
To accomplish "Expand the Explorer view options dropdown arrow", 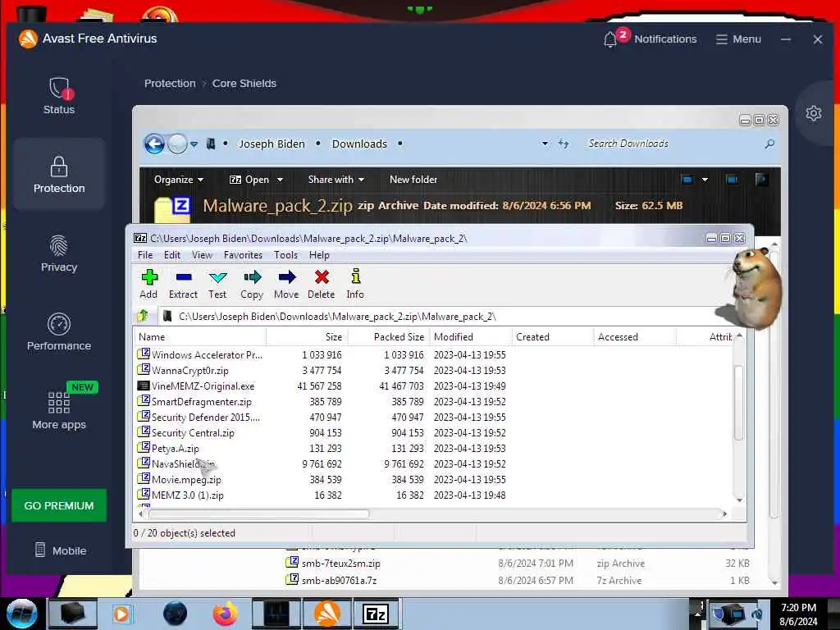I will [705, 180].
